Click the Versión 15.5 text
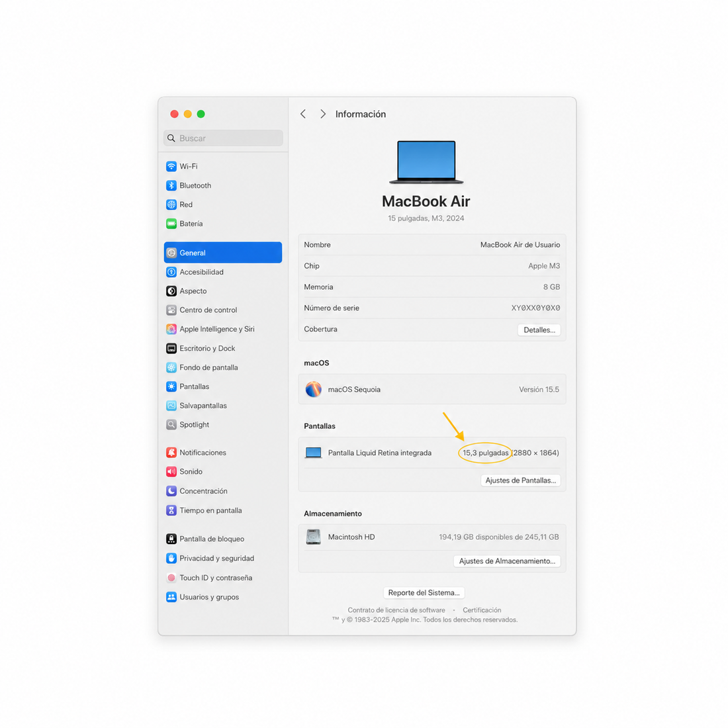 (x=539, y=390)
